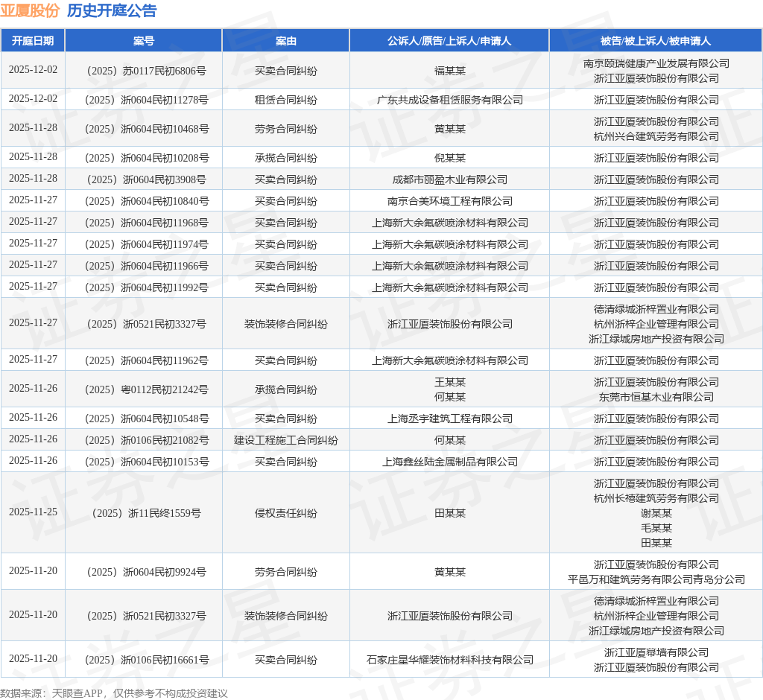The height and width of the screenshot is (700, 763).
Task: Click plaintiff 广东共成设备租赁服务有限公司
Action: click(x=449, y=101)
